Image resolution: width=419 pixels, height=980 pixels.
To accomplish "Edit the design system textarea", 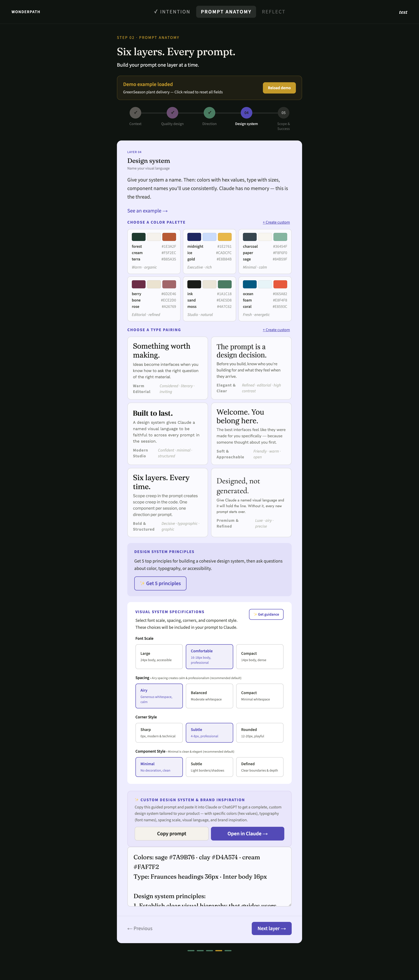I will click(x=209, y=877).
